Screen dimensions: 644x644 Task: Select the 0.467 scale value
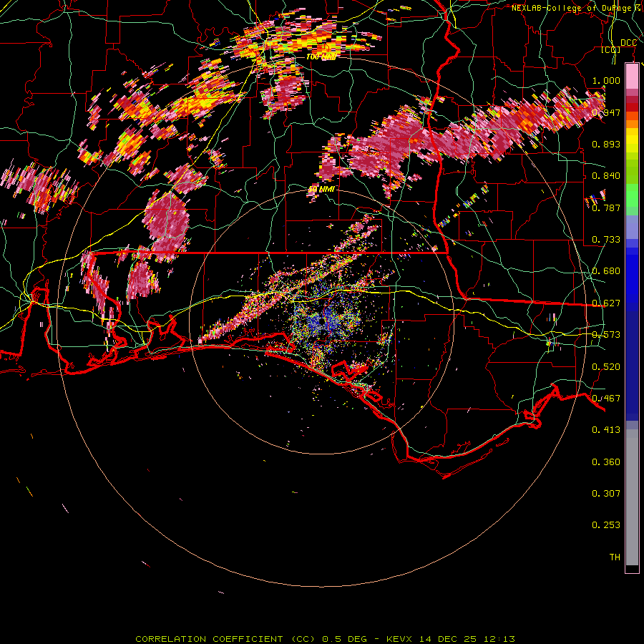pyautogui.click(x=606, y=399)
